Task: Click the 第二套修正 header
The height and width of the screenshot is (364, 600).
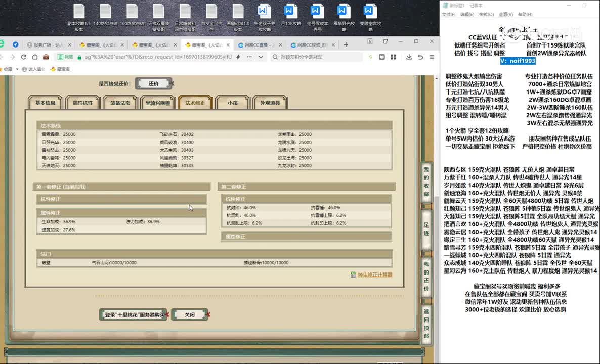Action: [x=307, y=187]
